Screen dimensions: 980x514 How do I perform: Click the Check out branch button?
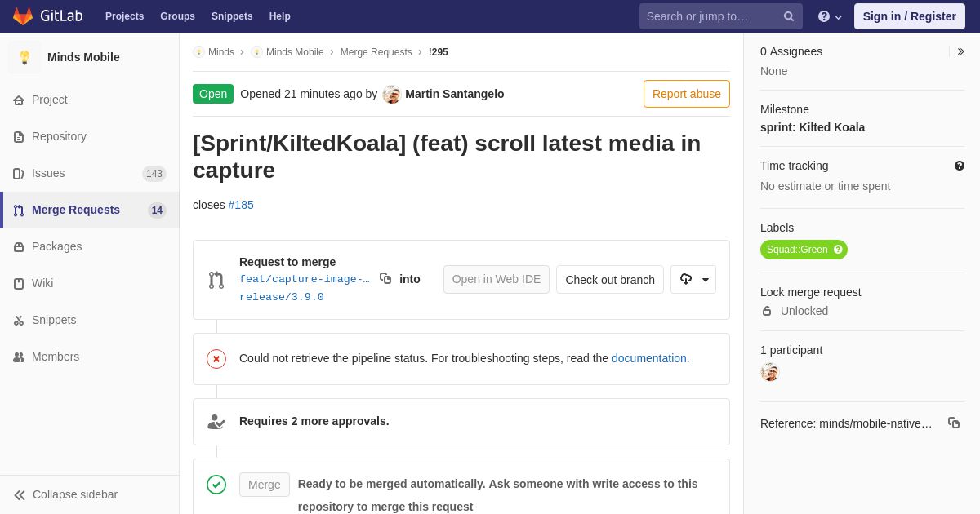coord(609,279)
